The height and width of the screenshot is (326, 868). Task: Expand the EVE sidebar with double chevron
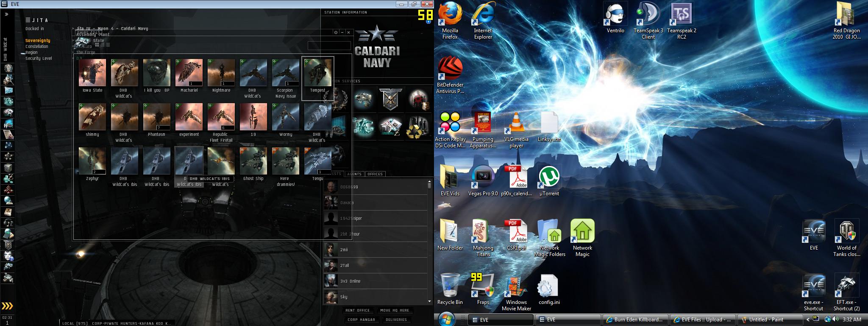click(x=7, y=14)
